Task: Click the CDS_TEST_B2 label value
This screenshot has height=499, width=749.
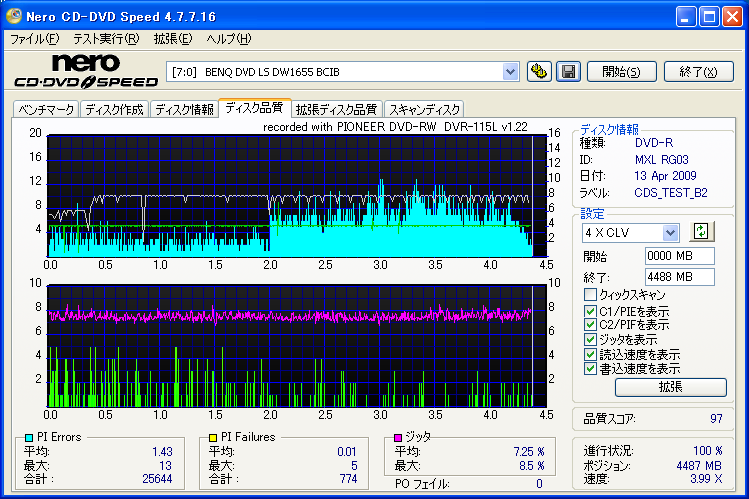Action: pos(671,192)
